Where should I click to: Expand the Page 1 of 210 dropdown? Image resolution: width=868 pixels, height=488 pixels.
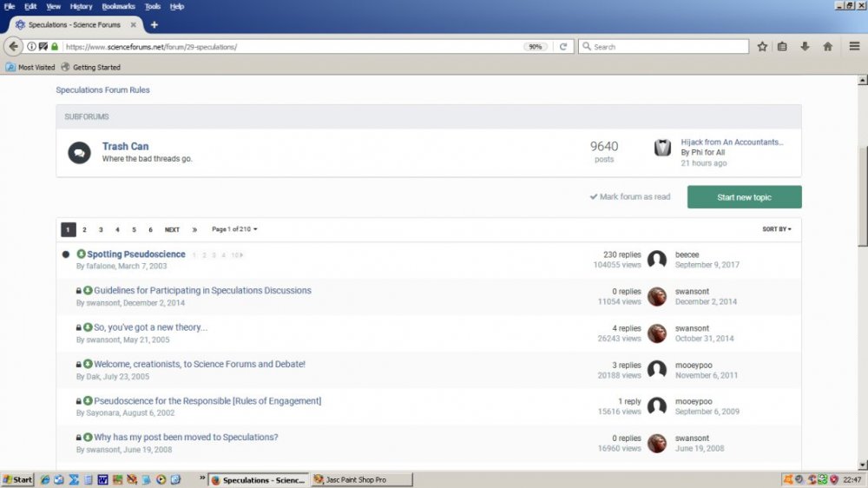234,229
